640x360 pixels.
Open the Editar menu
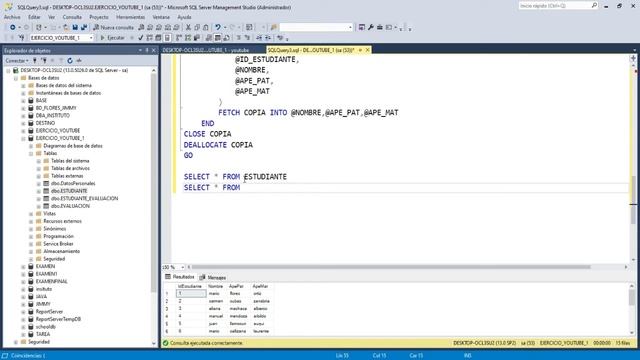click(x=34, y=17)
